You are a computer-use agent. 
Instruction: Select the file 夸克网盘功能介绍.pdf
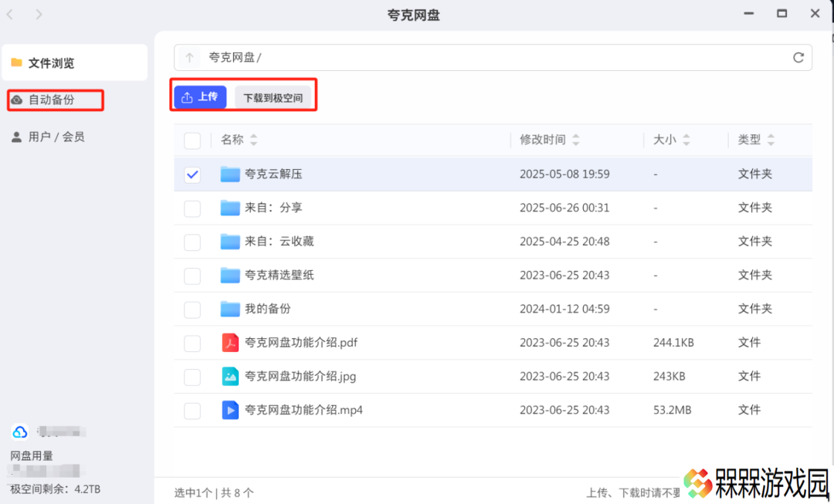pyautogui.click(x=301, y=343)
